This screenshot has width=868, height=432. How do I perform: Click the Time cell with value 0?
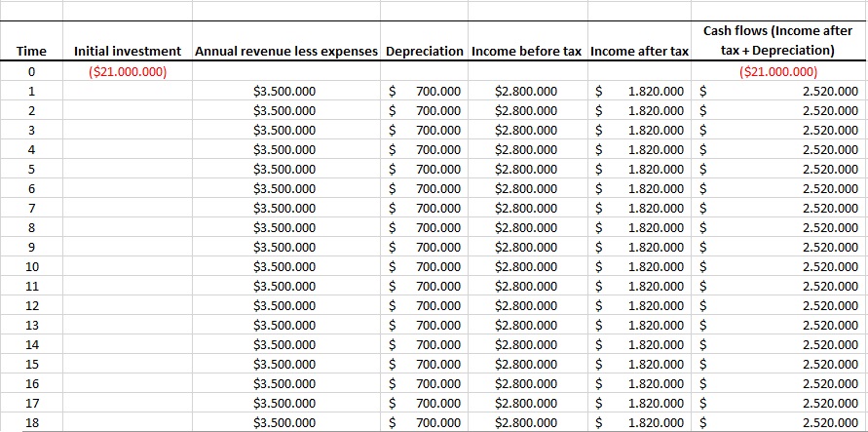pyautogui.click(x=31, y=72)
